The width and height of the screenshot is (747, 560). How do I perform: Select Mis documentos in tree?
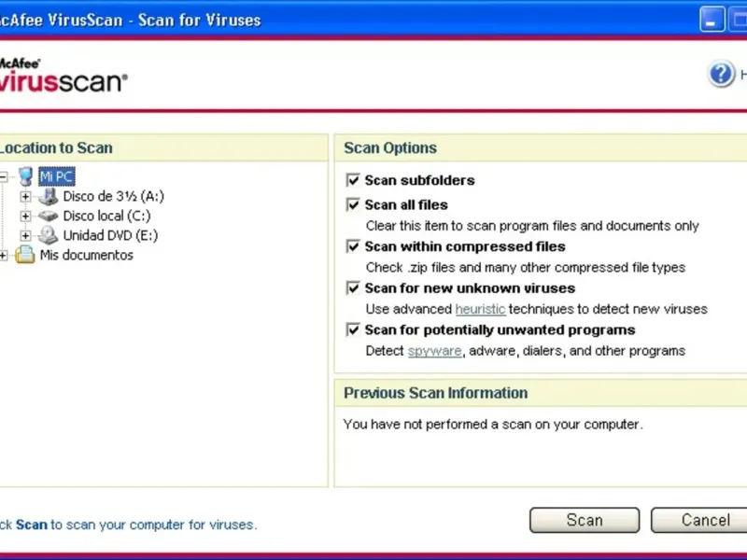pos(86,255)
